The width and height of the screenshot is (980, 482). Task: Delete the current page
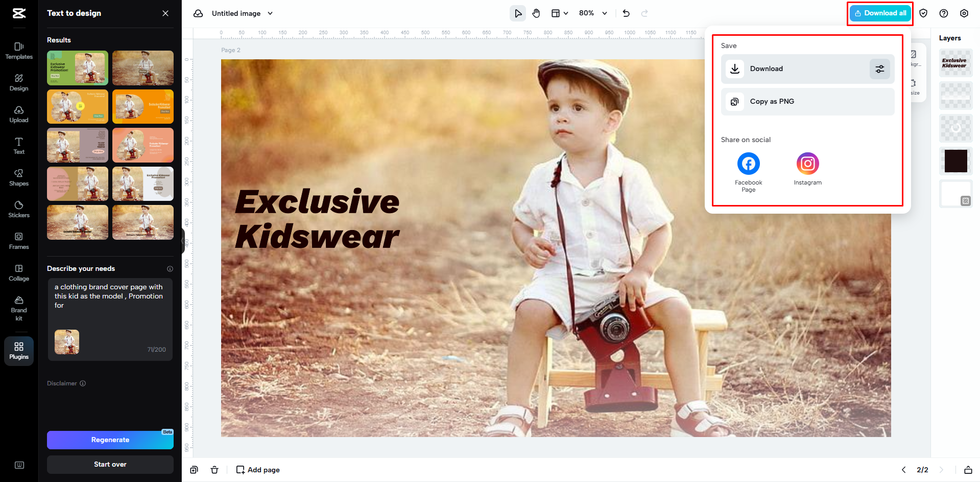click(214, 469)
